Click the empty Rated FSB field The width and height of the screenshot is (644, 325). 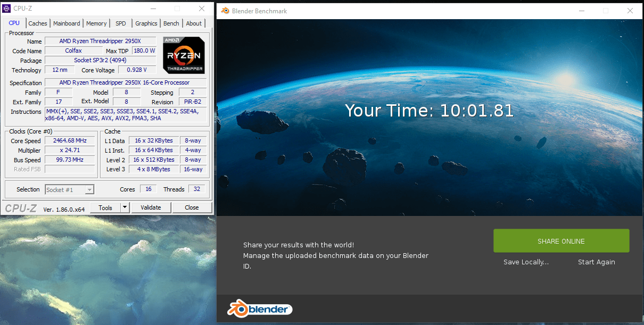[70, 169]
